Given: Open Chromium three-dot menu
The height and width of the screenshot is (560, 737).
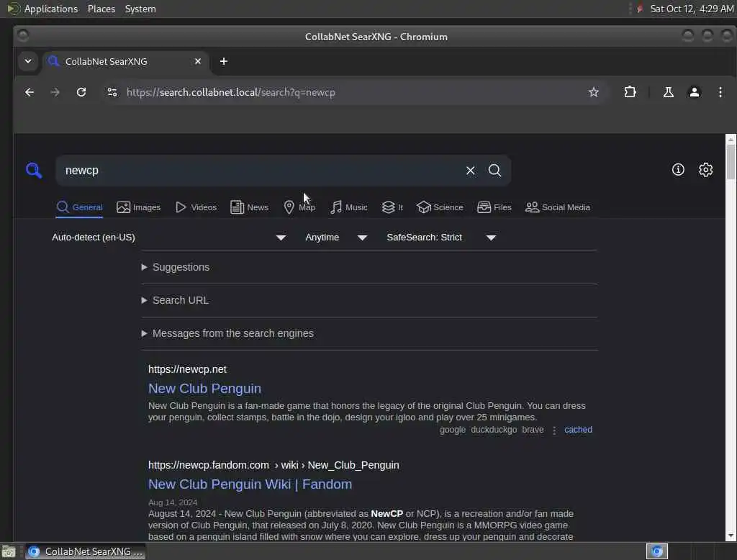Looking at the screenshot, I should [x=720, y=92].
